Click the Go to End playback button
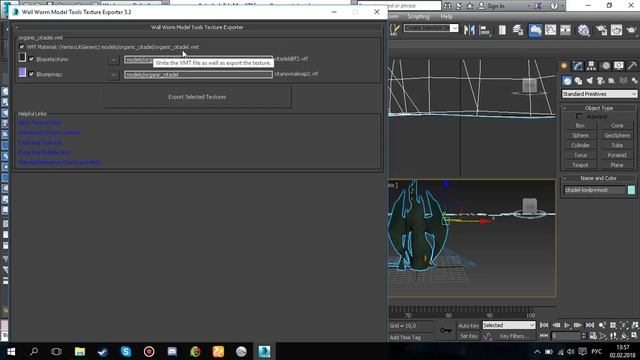 click(590, 325)
